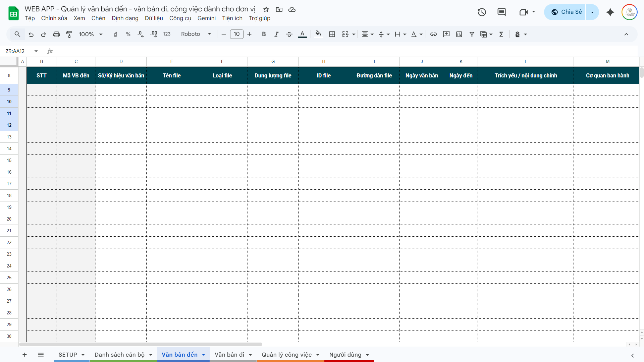Open the Roboto font dropdown
Screen dimensions: 644x362
[x=196, y=34]
